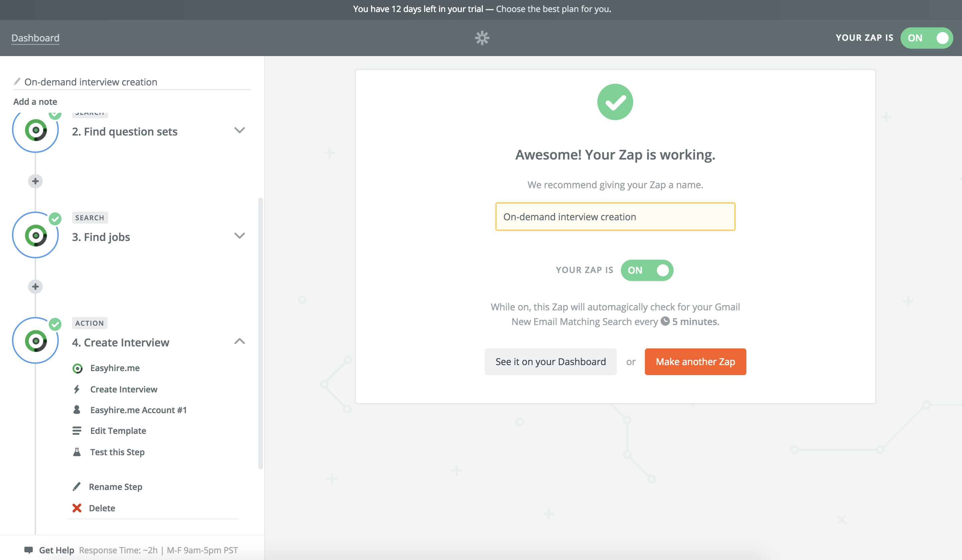Collapse the Create Interview step

(x=239, y=341)
